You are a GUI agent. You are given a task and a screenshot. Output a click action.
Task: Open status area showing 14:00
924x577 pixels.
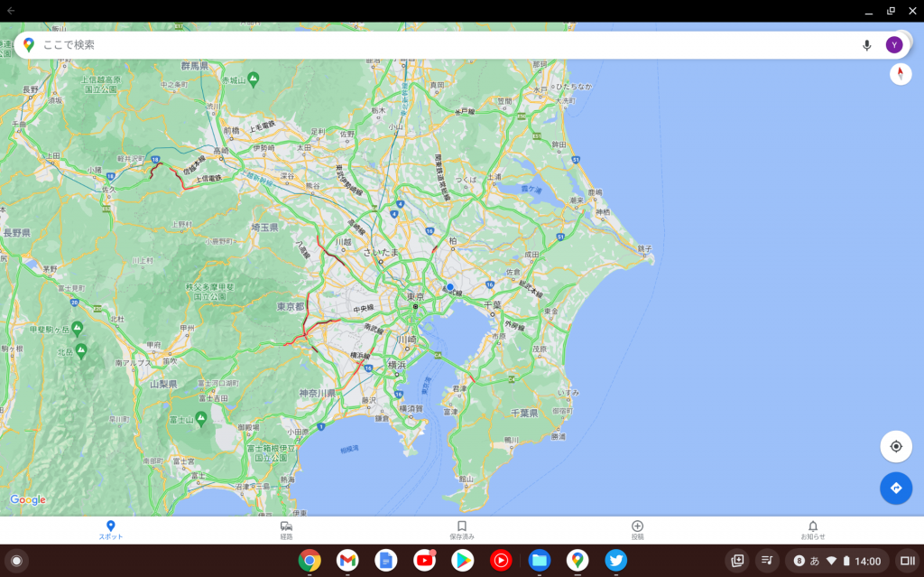pos(836,561)
